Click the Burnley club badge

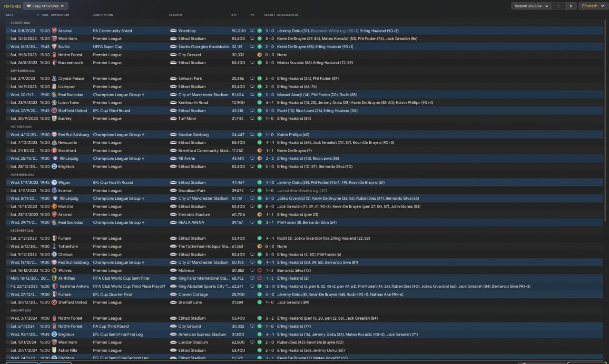(54, 118)
